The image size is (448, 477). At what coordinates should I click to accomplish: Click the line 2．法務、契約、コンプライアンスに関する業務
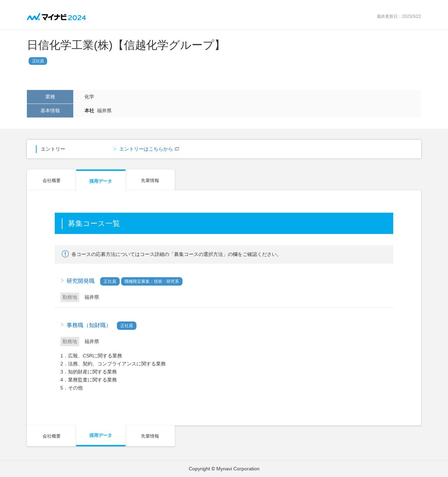tap(113, 364)
